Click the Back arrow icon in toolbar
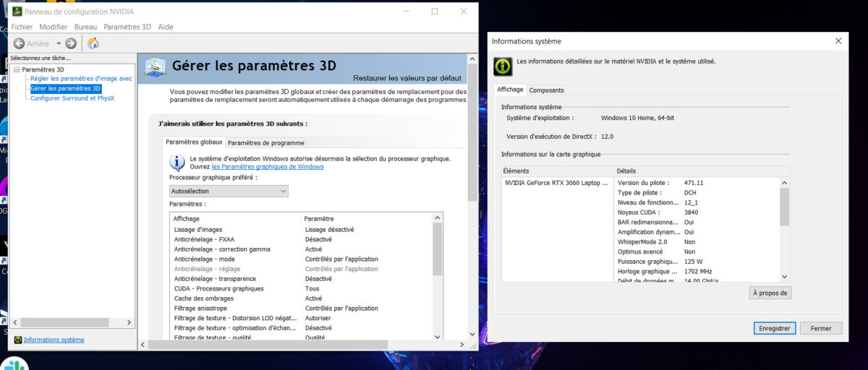This screenshot has width=868, height=370. click(19, 43)
